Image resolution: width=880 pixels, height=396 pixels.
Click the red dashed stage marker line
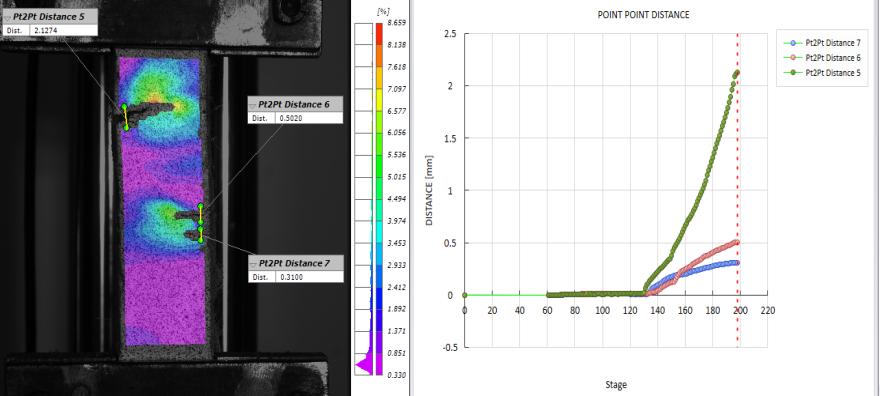737,191
